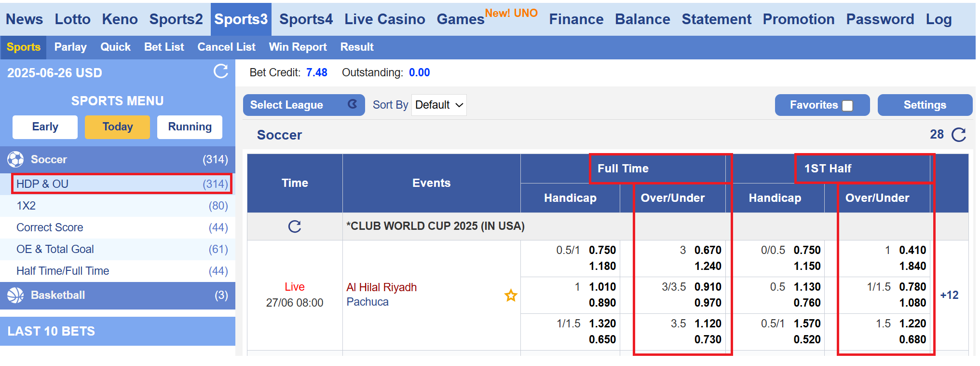980x366 pixels.
Task: Show Early matches
Action: click(x=45, y=127)
